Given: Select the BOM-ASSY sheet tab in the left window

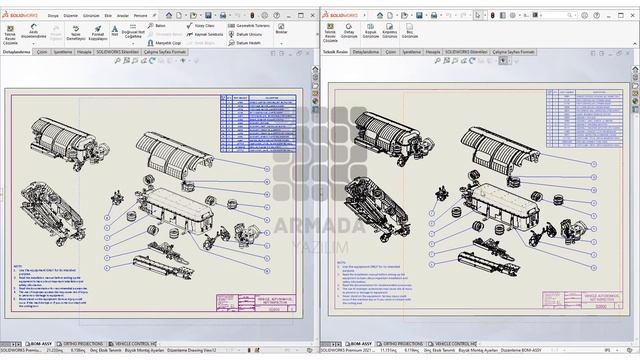Looking at the screenshot, I should pyautogui.click(x=38, y=344).
